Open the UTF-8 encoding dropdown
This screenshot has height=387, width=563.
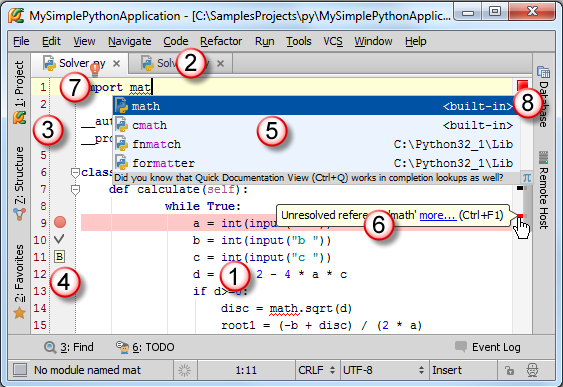384,370
